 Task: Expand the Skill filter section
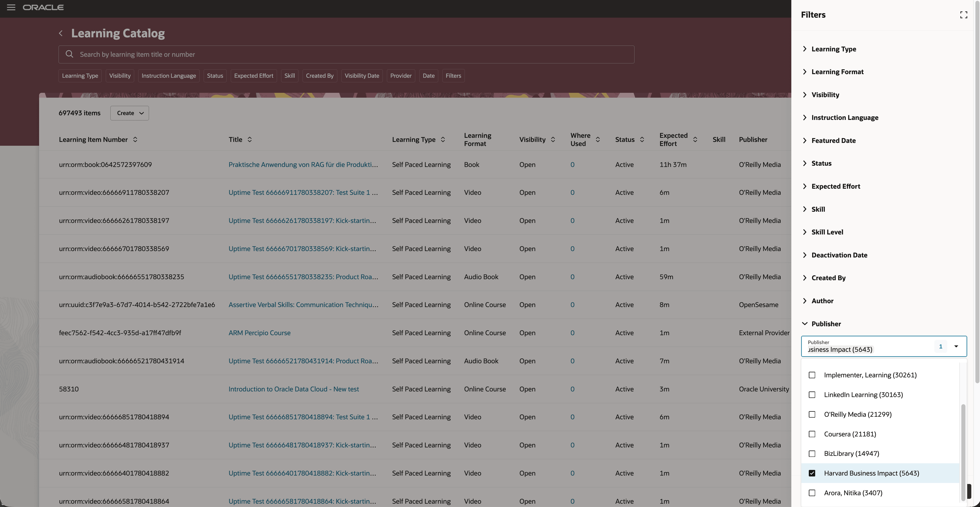[x=805, y=209]
